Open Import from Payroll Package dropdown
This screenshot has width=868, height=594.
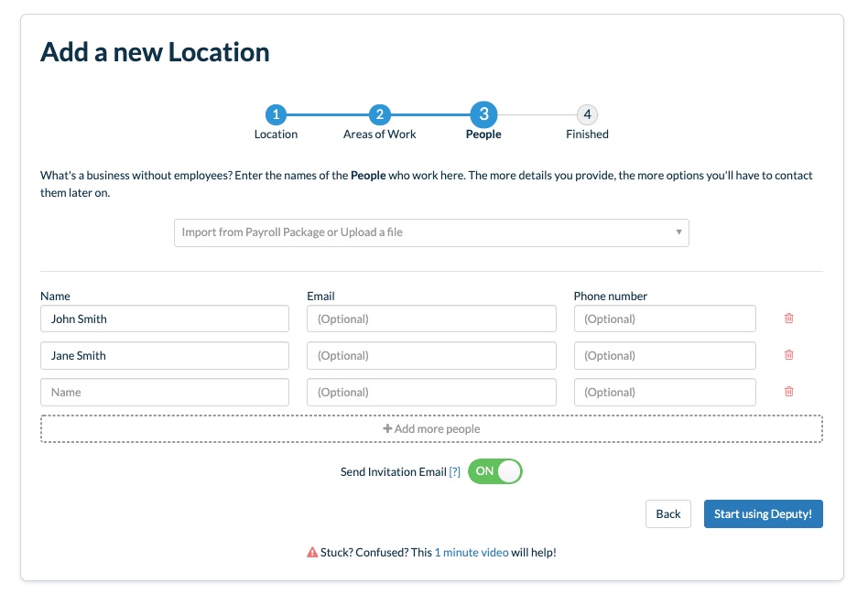[x=431, y=232]
